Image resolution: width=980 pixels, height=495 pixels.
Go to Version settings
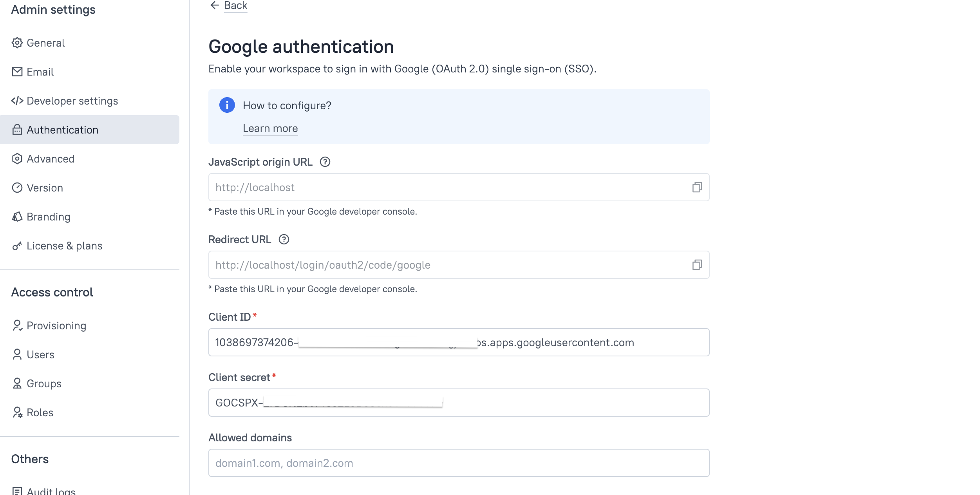tap(45, 188)
